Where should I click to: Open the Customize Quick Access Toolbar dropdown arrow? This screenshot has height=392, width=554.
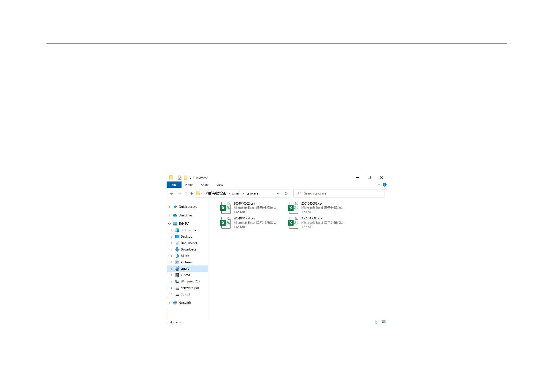(x=191, y=178)
